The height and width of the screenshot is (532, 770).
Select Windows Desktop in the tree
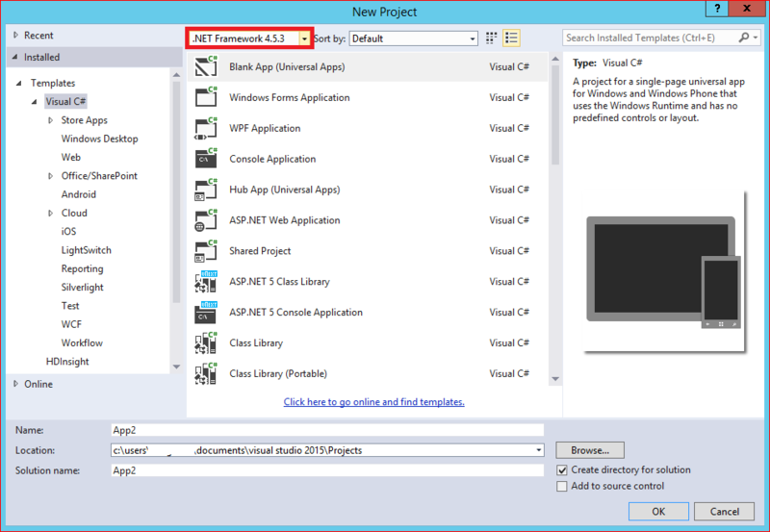point(99,139)
